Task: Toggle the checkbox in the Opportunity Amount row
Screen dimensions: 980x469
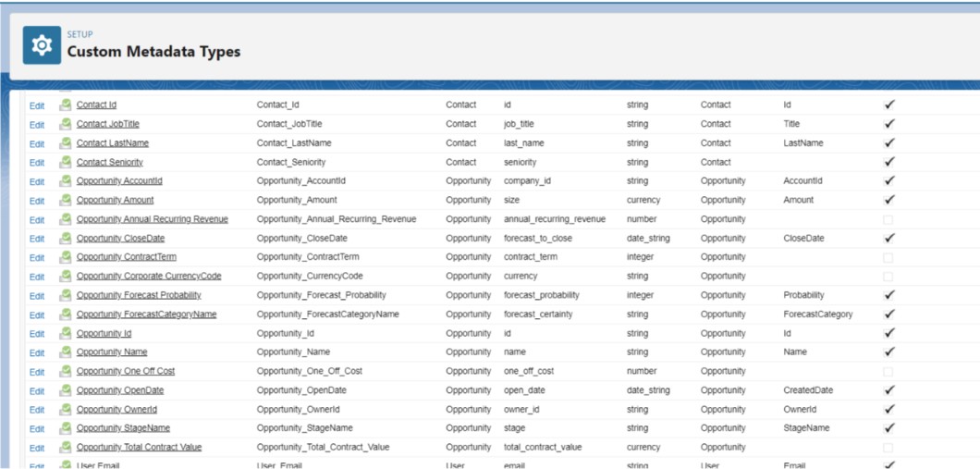Action: pyautogui.click(x=888, y=200)
